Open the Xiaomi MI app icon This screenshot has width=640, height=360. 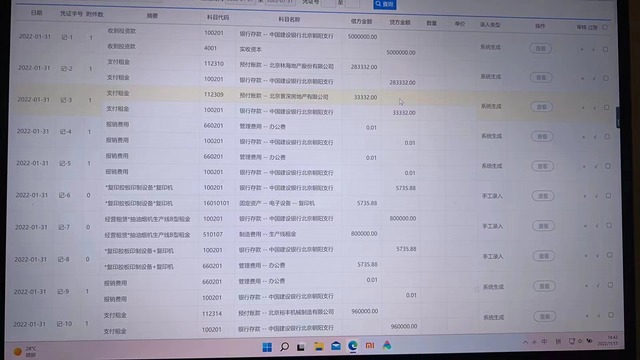tap(370, 346)
